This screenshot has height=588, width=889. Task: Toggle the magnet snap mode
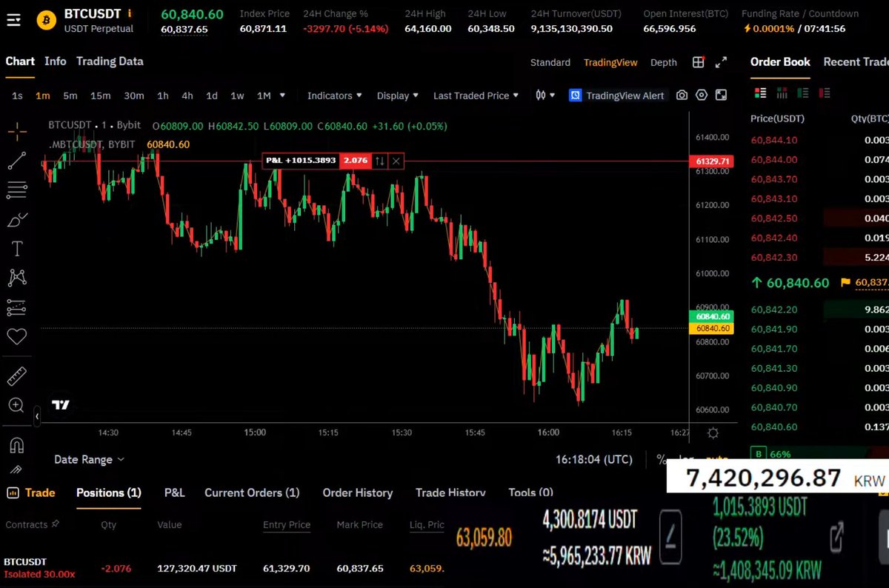click(17, 445)
